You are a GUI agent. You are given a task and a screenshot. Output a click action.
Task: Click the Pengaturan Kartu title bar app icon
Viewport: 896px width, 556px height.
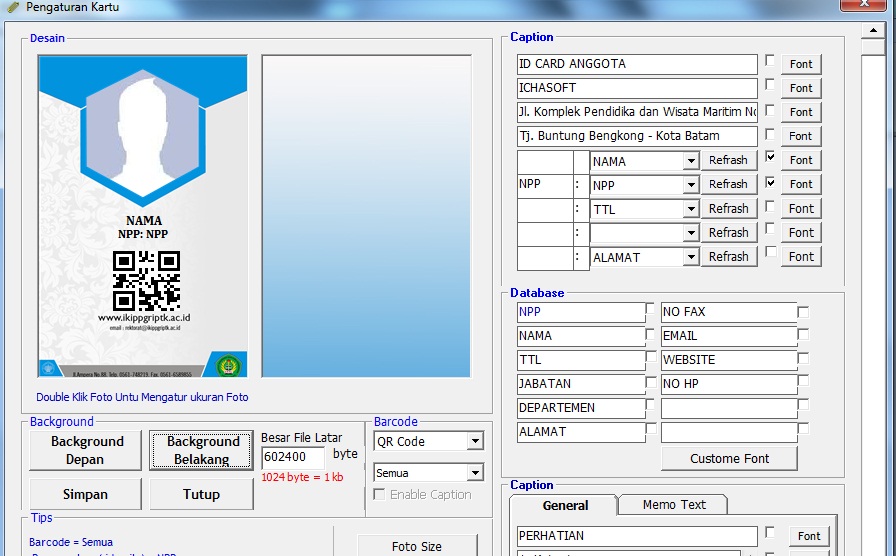coord(13,7)
